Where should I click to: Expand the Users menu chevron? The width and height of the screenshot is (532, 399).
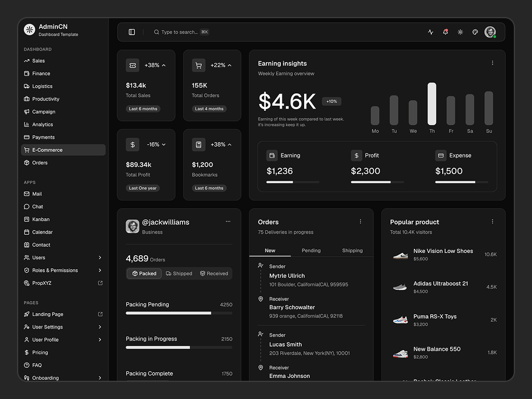click(100, 257)
